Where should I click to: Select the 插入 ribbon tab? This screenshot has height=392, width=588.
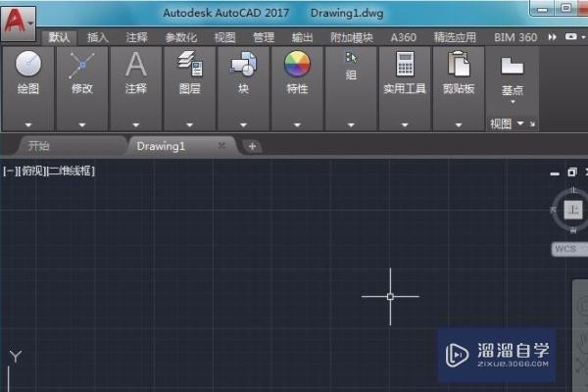coord(97,37)
